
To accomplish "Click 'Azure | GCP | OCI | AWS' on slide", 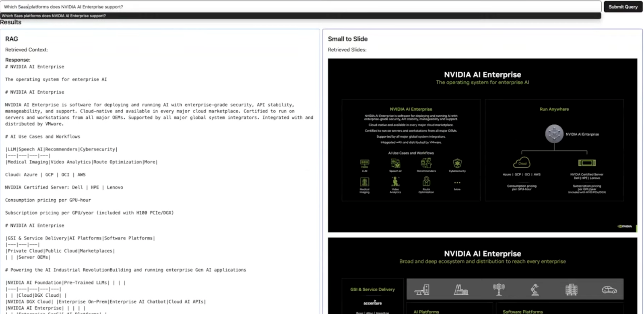I will [x=522, y=175].
